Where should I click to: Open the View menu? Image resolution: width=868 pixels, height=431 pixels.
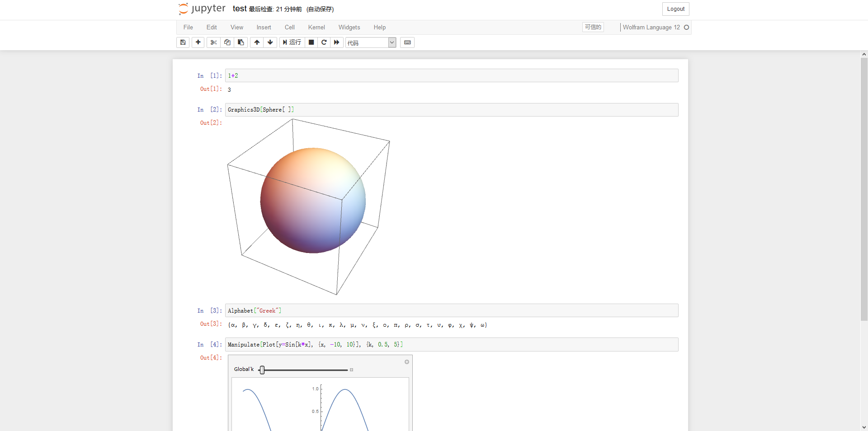point(237,28)
